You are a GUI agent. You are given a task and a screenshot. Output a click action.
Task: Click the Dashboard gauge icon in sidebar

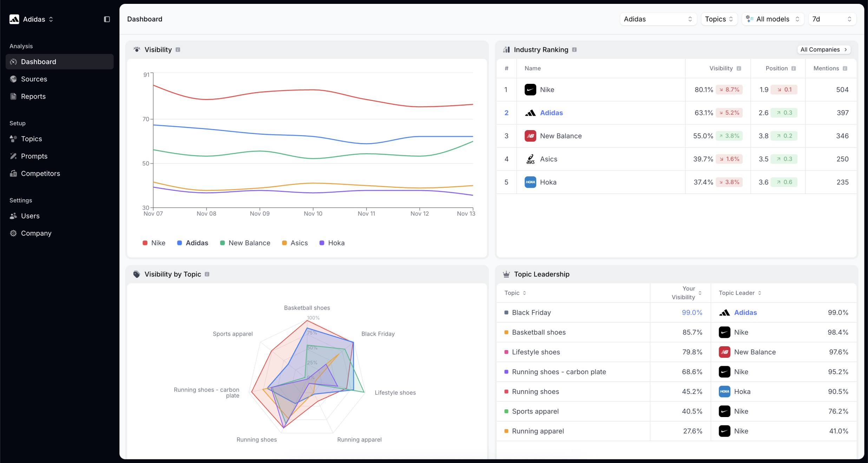pyautogui.click(x=13, y=62)
